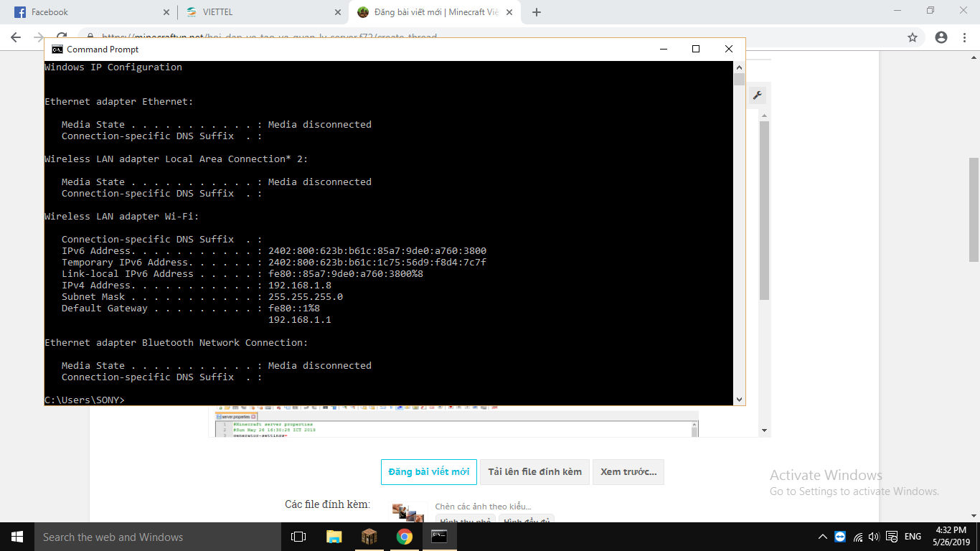
Task: Open the Action Center notifications icon
Action: tap(892, 537)
